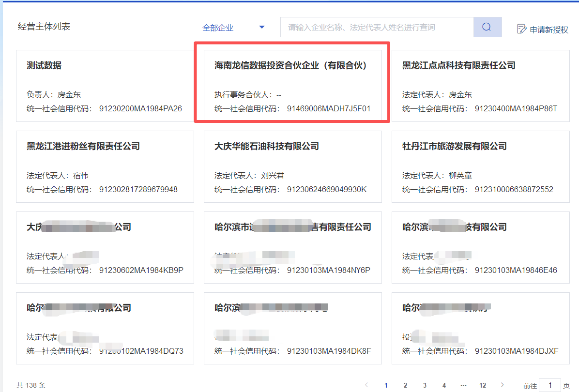The image size is (579, 392).
Task: Click the magnifier search icon button
Action: coord(487,27)
